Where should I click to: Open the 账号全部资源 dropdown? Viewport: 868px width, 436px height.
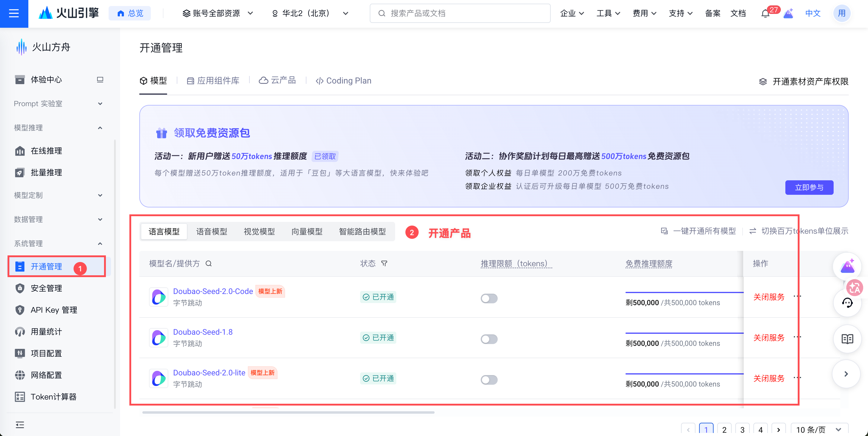pos(218,14)
